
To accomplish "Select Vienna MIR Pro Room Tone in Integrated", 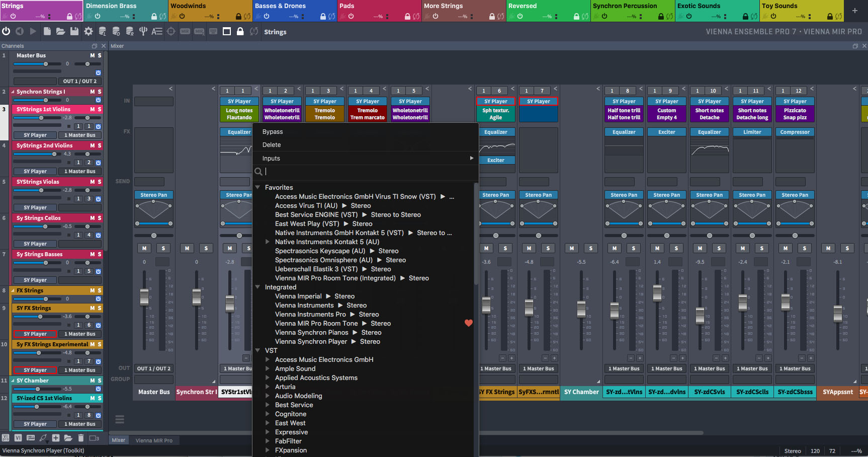I will (x=333, y=323).
